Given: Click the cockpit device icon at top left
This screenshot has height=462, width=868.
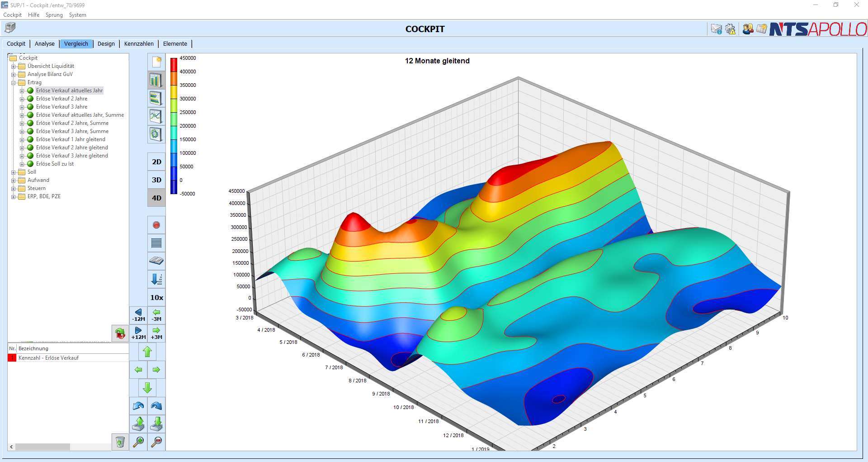Looking at the screenshot, I should (10, 28).
